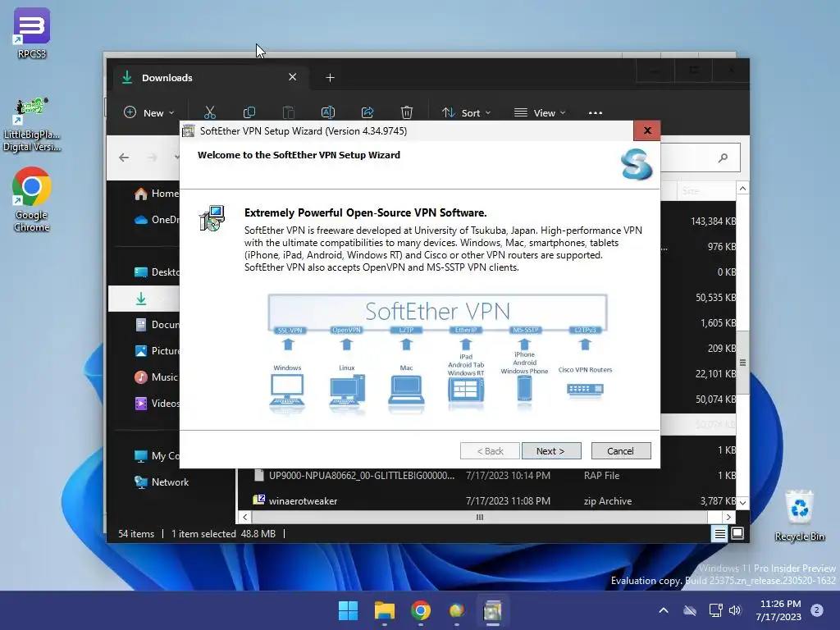
Task: Add a new tab in File Explorer
Action: coord(330,78)
